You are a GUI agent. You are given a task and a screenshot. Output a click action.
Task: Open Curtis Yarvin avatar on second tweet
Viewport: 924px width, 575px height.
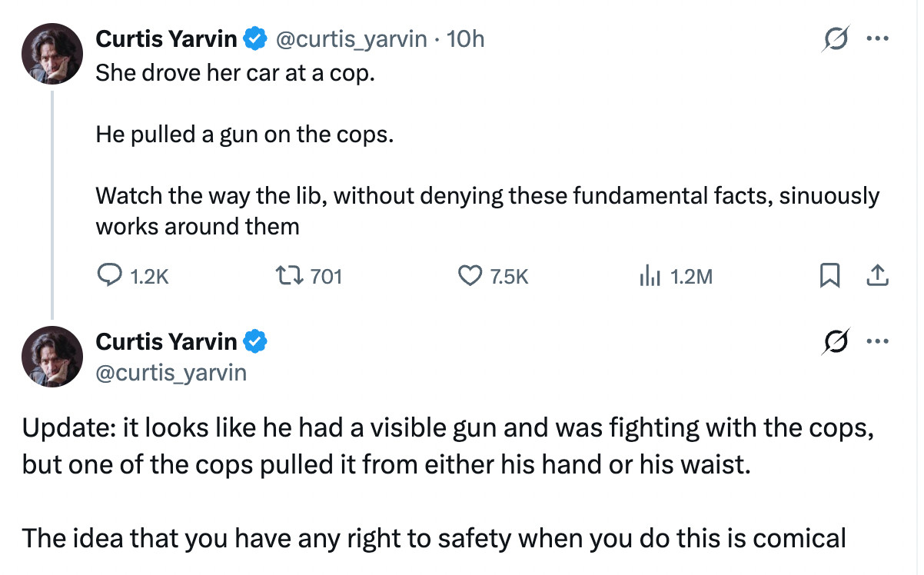(x=52, y=355)
